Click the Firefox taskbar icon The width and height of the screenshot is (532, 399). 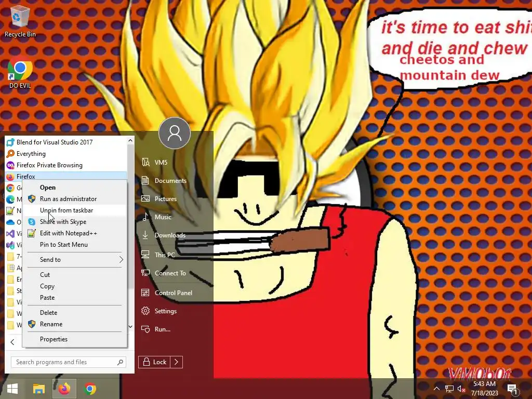coord(64,389)
